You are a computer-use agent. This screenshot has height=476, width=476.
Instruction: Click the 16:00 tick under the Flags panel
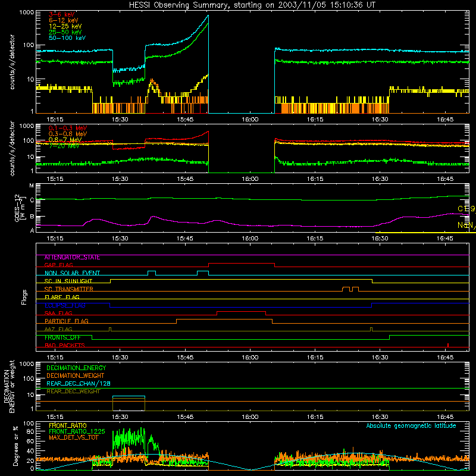click(x=250, y=358)
